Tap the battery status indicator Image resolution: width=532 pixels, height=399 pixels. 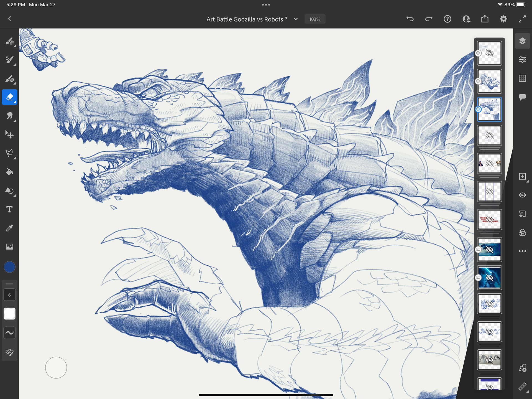(x=521, y=5)
